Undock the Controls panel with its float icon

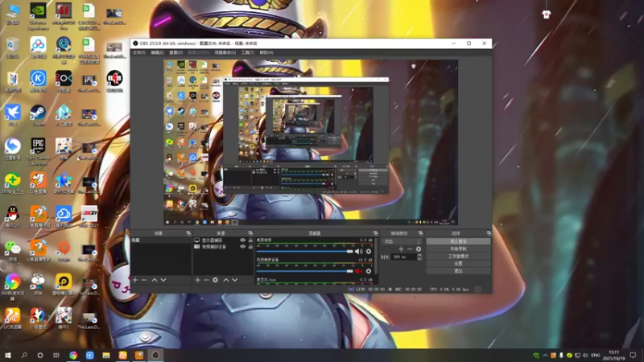(x=489, y=233)
